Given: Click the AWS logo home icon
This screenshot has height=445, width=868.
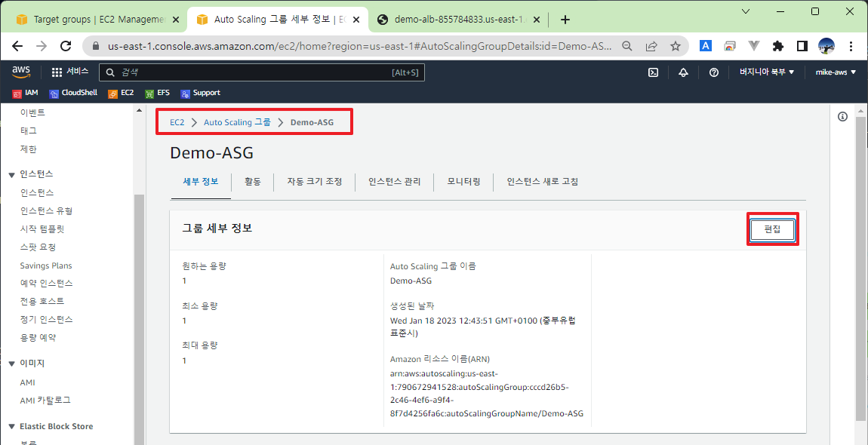Looking at the screenshot, I should [21, 72].
